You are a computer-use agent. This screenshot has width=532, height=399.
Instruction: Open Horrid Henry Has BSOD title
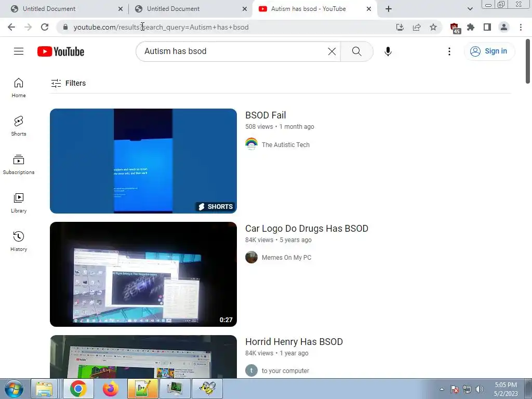click(294, 342)
